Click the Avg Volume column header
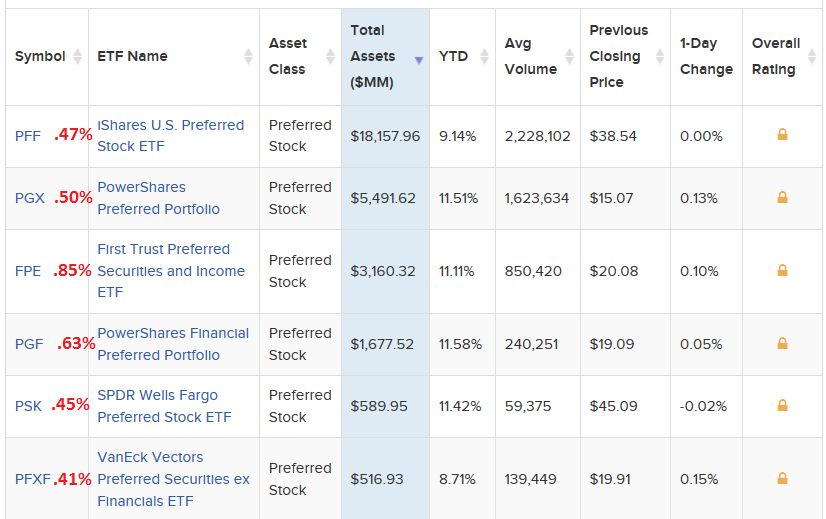 [x=530, y=56]
